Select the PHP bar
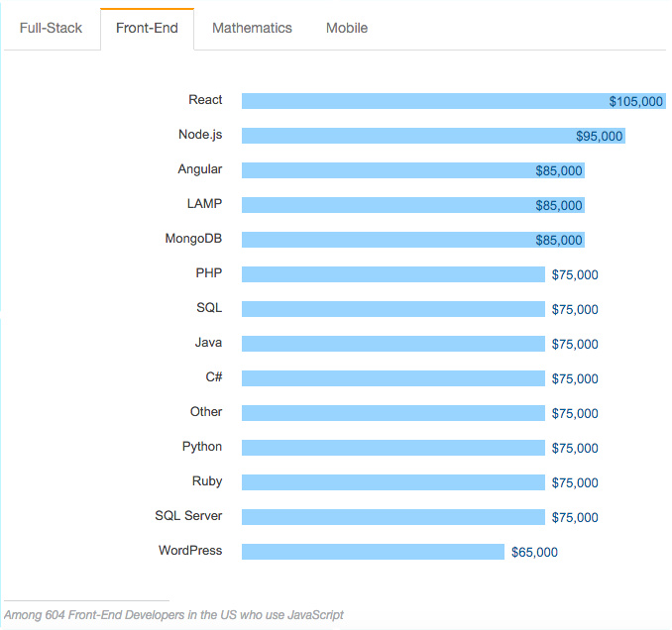 393,274
